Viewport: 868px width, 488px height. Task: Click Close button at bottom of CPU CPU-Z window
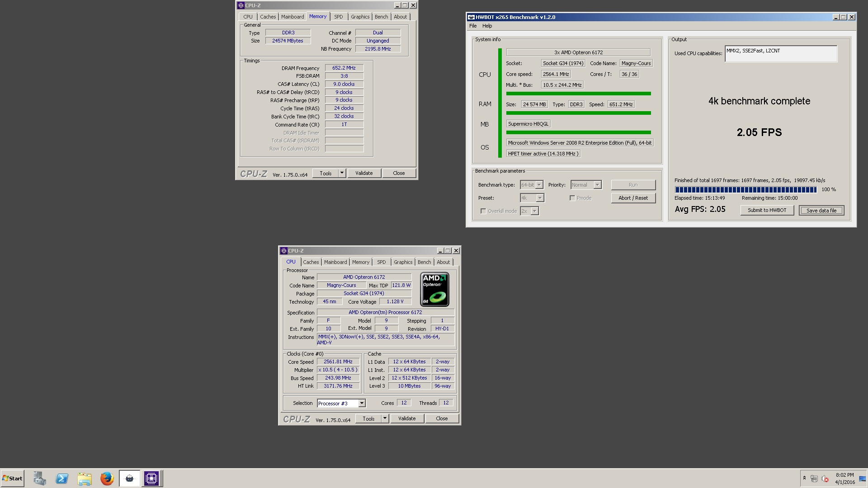(x=442, y=418)
